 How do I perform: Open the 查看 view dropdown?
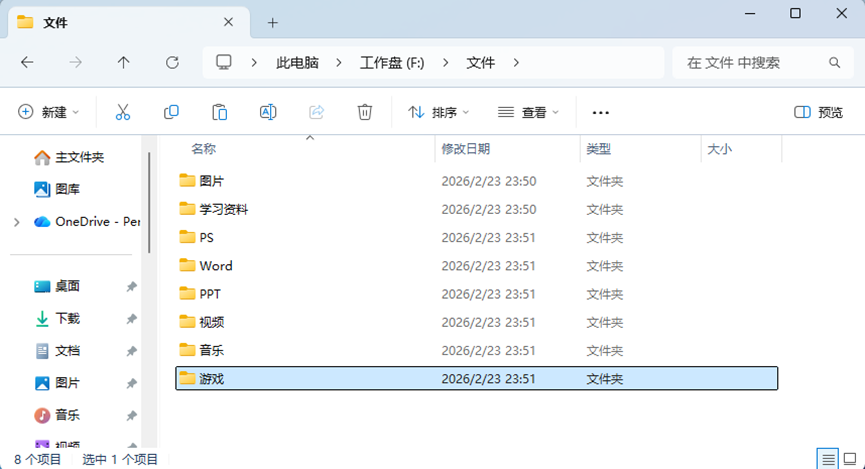(x=528, y=113)
